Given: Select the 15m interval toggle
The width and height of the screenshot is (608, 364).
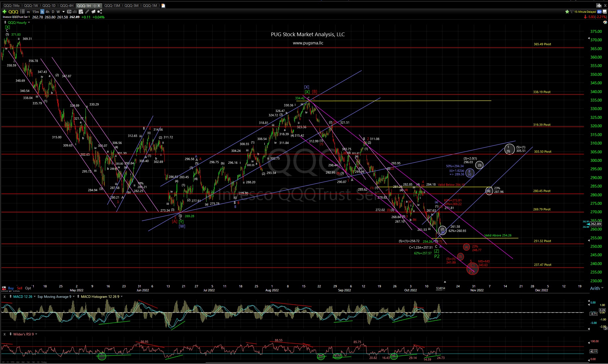Looking at the screenshot, I should 35,12.
